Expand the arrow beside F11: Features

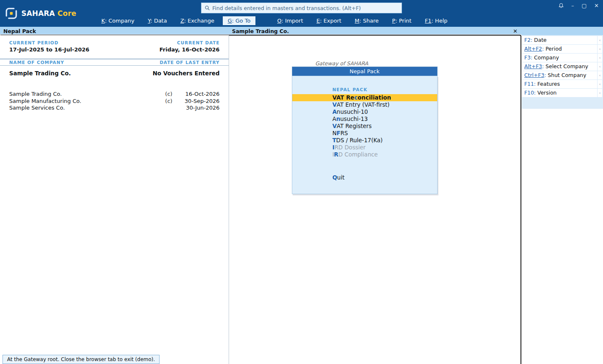click(600, 84)
